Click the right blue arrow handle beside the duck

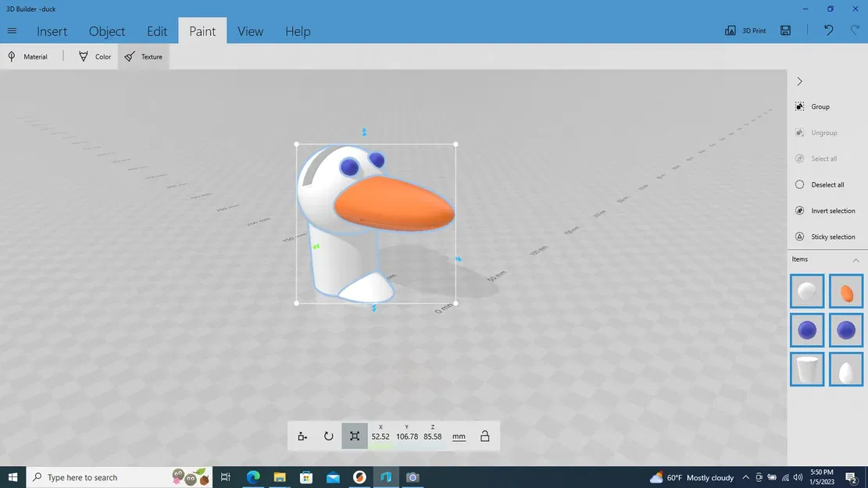coord(458,258)
